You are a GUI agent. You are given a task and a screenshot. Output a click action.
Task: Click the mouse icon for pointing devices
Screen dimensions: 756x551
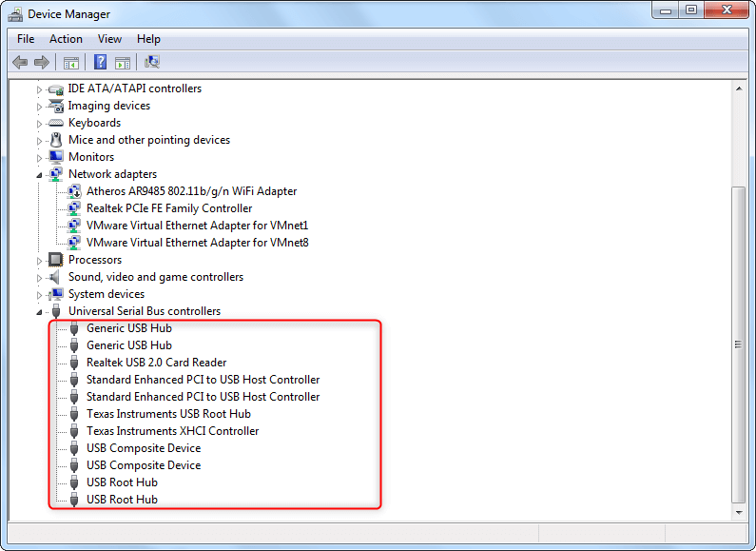[56, 140]
